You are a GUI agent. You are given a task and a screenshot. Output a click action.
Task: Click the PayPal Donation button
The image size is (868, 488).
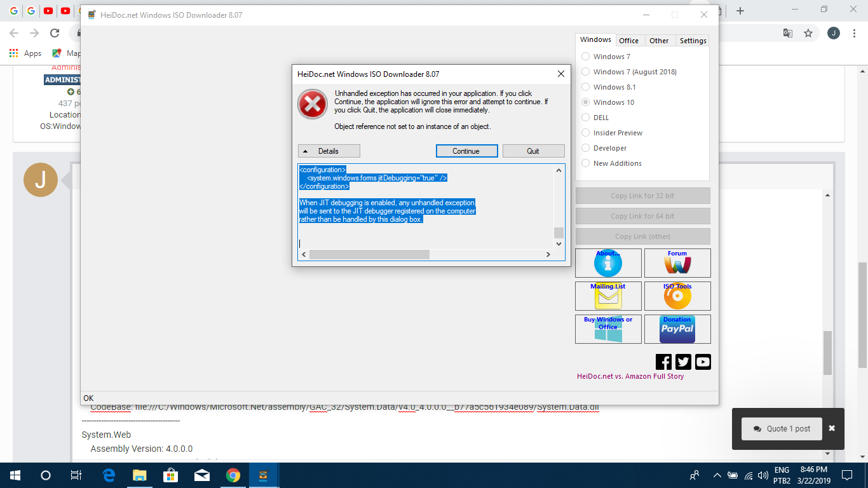point(677,329)
